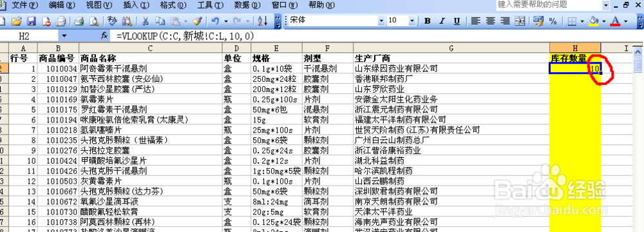Toggle underline formatting
This screenshot has height=232, width=644.
[457, 21]
